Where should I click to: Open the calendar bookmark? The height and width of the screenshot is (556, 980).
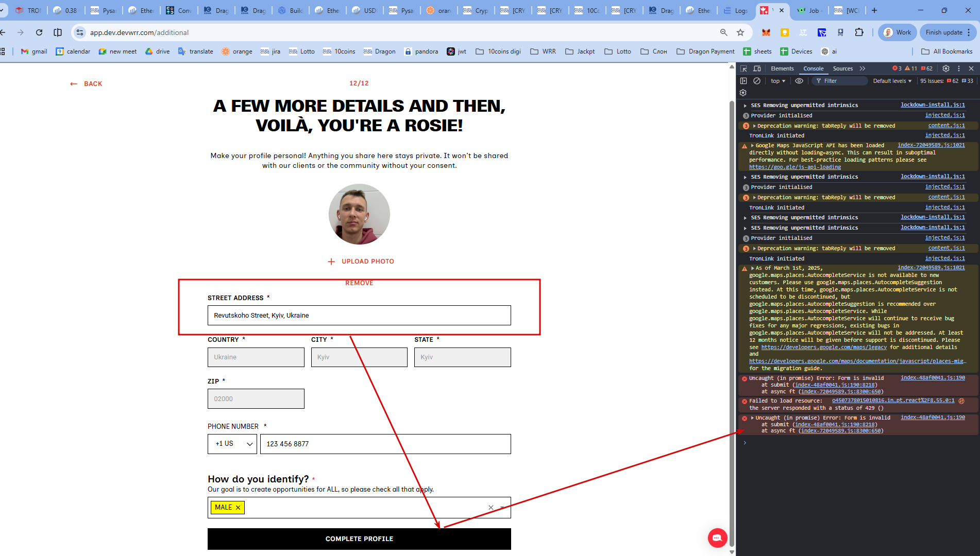(x=73, y=51)
